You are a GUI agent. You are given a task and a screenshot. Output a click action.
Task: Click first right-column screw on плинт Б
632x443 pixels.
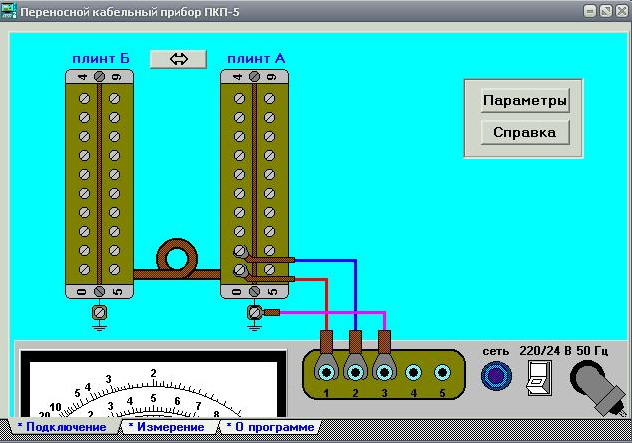coord(114,98)
